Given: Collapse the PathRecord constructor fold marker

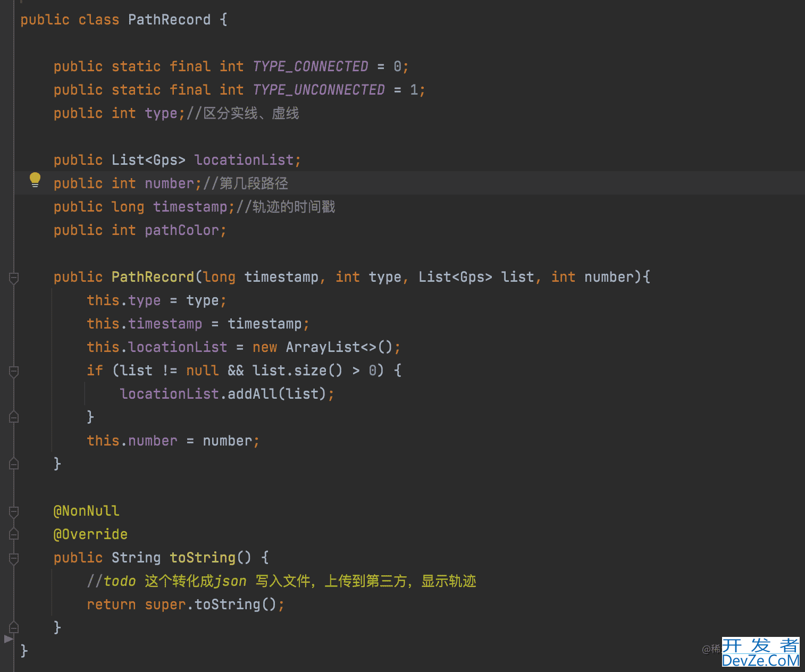Looking at the screenshot, I should [x=14, y=278].
